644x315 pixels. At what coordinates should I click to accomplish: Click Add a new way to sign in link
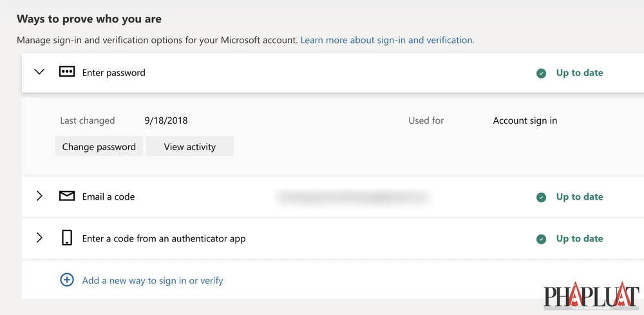[x=153, y=280]
